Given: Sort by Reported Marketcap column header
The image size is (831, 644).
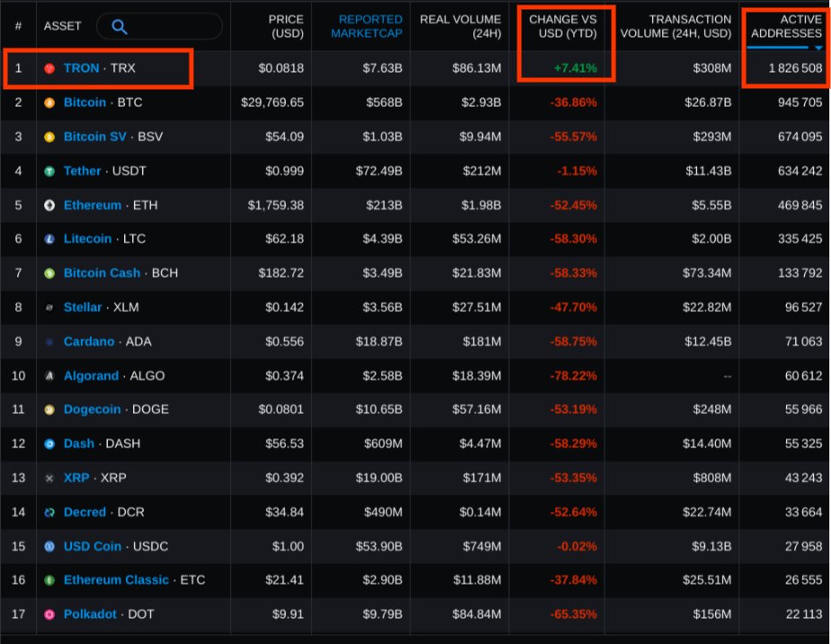Looking at the screenshot, I should click(367, 26).
